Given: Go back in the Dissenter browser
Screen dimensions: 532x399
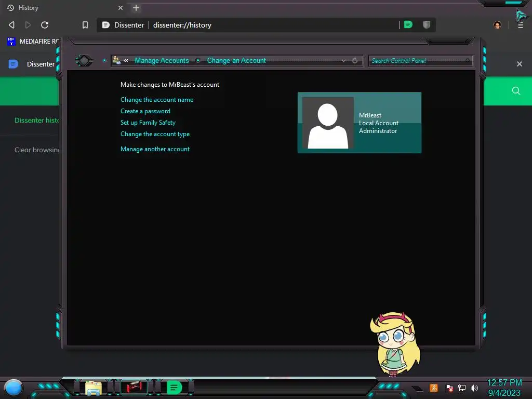Looking at the screenshot, I should [11, 25].
